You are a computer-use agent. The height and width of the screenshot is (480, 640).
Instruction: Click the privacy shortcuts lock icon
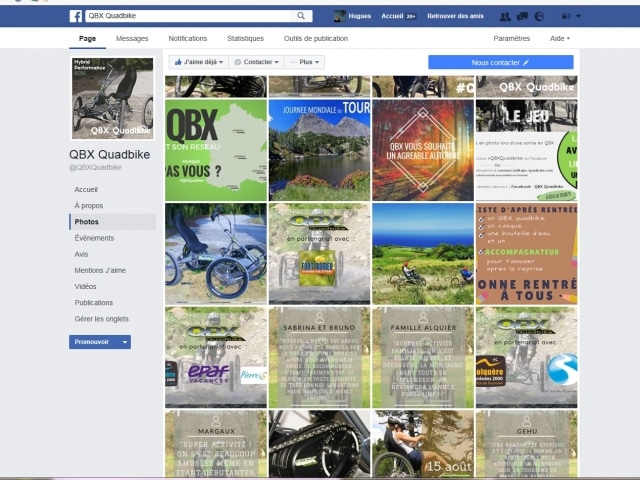566,16
